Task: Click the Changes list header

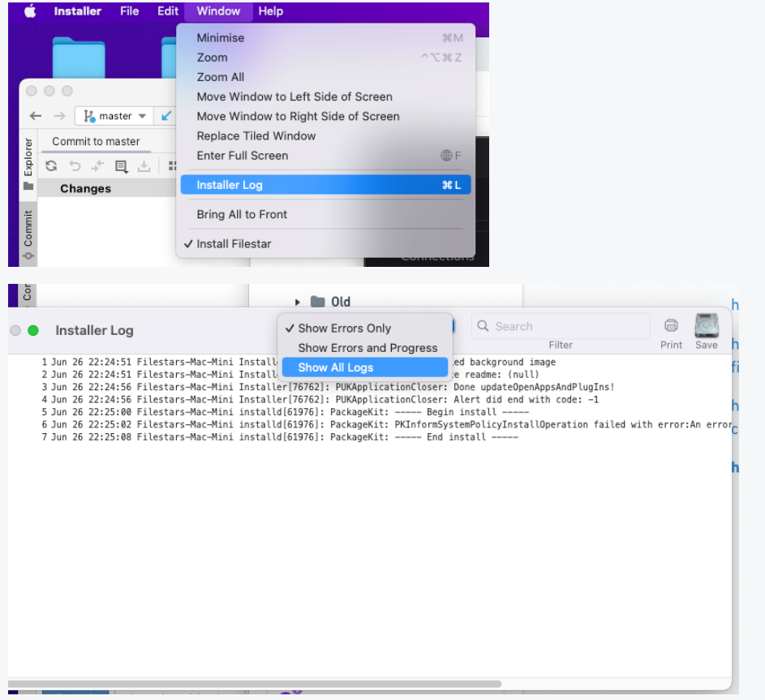Action: (x=106, y=188)
